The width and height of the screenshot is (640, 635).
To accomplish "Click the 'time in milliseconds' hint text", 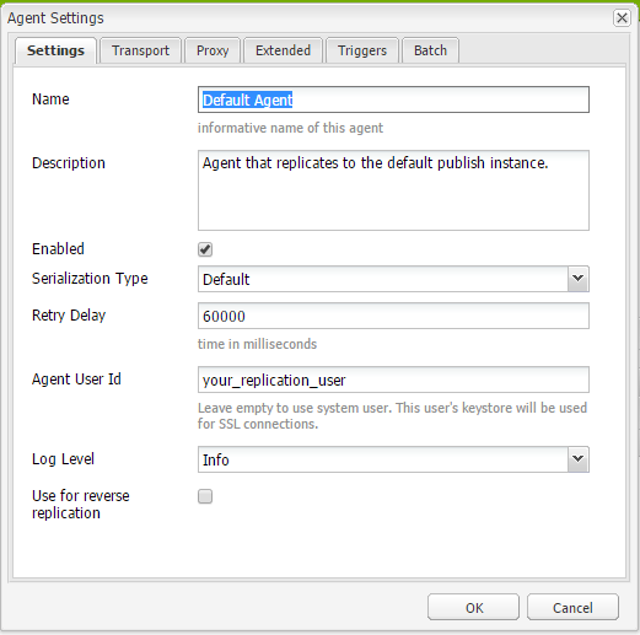I will (257, 344).
